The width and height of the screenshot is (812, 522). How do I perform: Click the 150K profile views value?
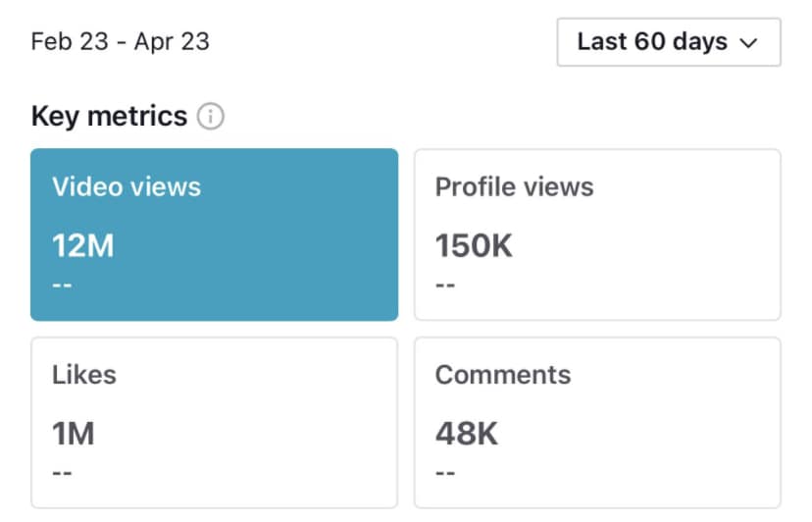pos(474,245)
